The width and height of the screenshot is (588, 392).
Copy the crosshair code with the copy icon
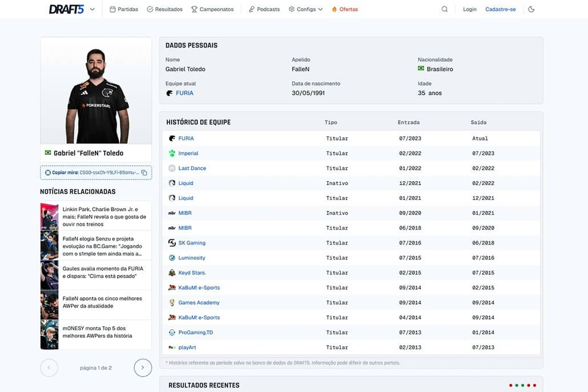(x=144, y=173)
